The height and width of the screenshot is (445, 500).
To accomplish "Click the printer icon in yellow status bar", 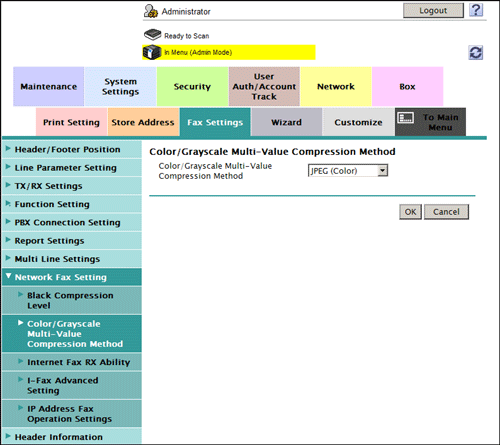I will pyautogui.click(x=152, y=52).
